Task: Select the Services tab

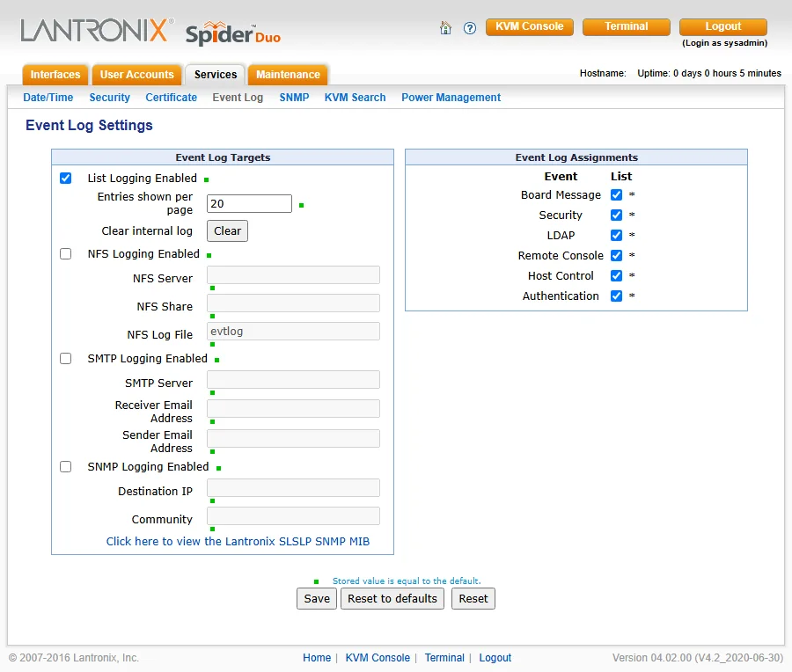Action: point(216,75)
